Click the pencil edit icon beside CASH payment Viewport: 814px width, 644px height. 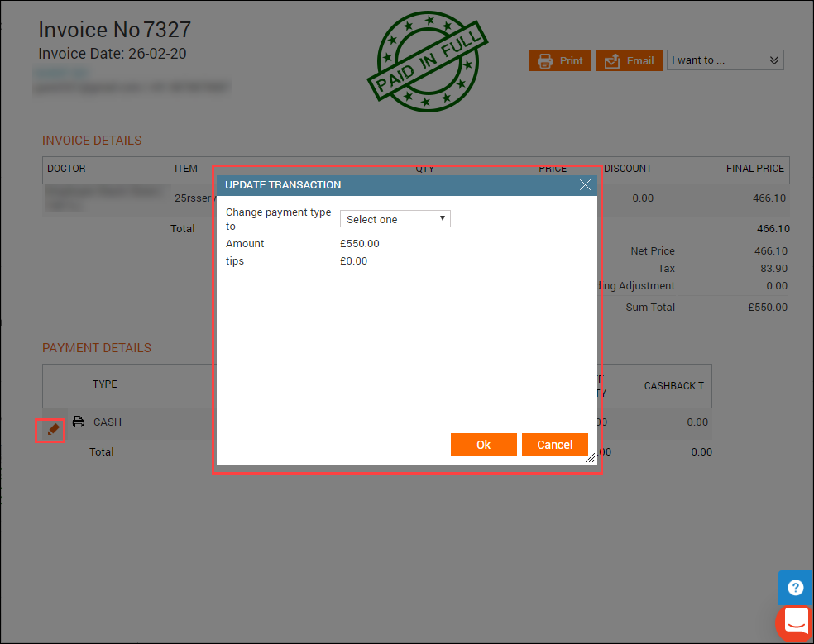pyautogui.click(x=53, y=430)
